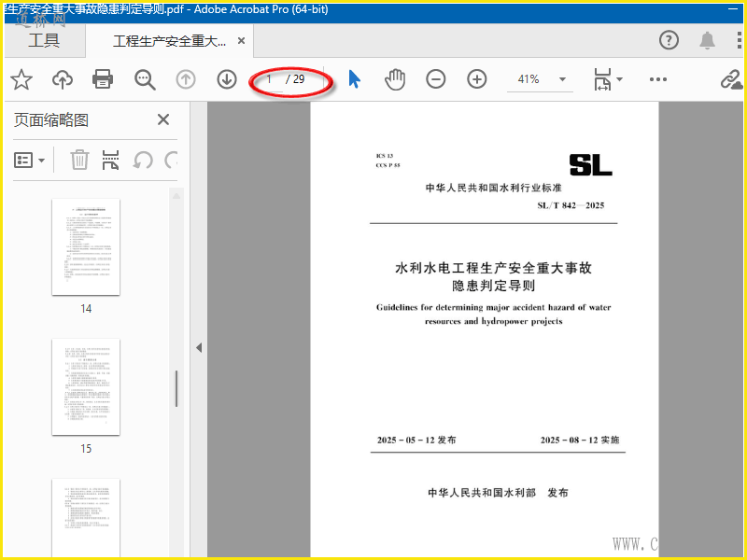Image resolution: width=747 pixels, height=560 pixels.
Task: Click the thumbnails scroll up arrow
Action: coord(176,196)
